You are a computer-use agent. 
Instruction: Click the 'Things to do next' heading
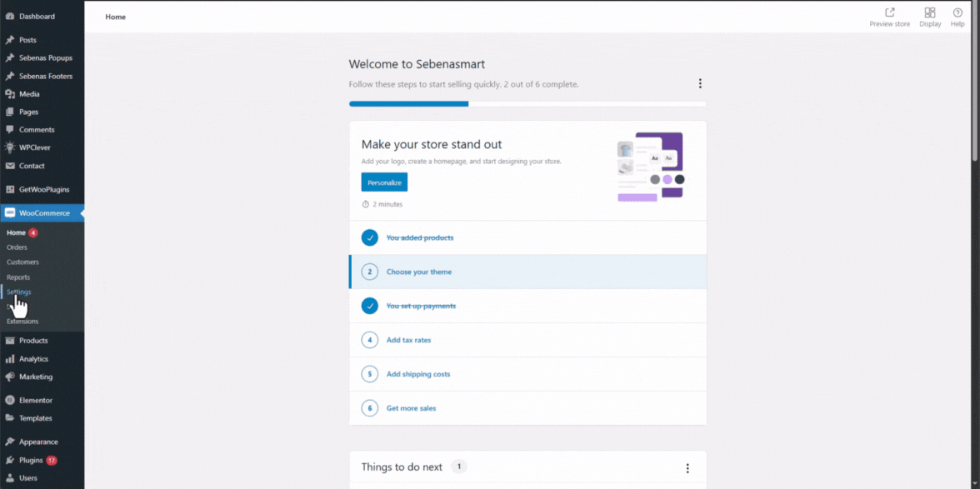402,467
